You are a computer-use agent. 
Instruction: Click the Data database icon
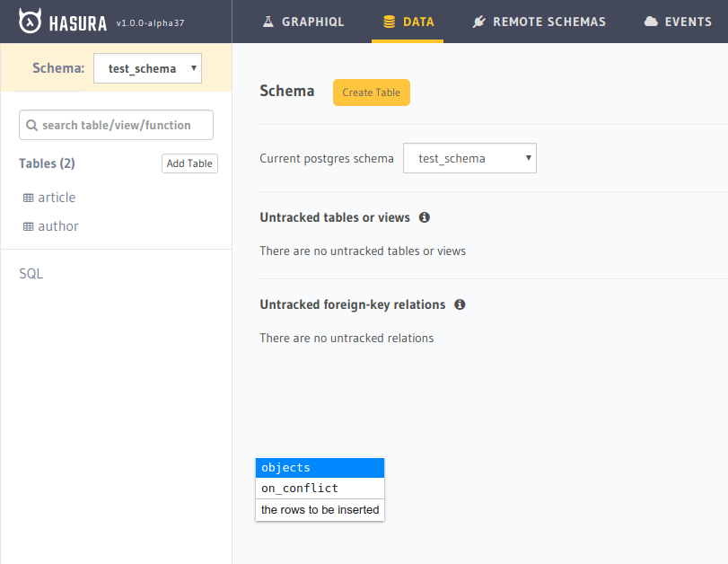click(389, 22)
